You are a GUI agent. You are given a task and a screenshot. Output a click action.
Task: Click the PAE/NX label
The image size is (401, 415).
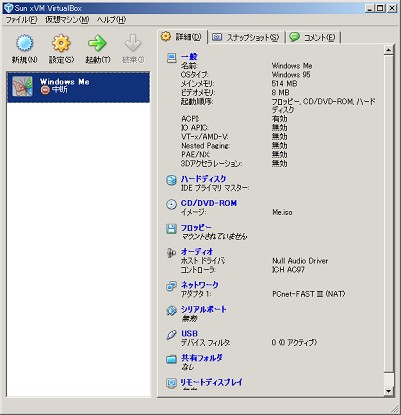click(195, 155)
